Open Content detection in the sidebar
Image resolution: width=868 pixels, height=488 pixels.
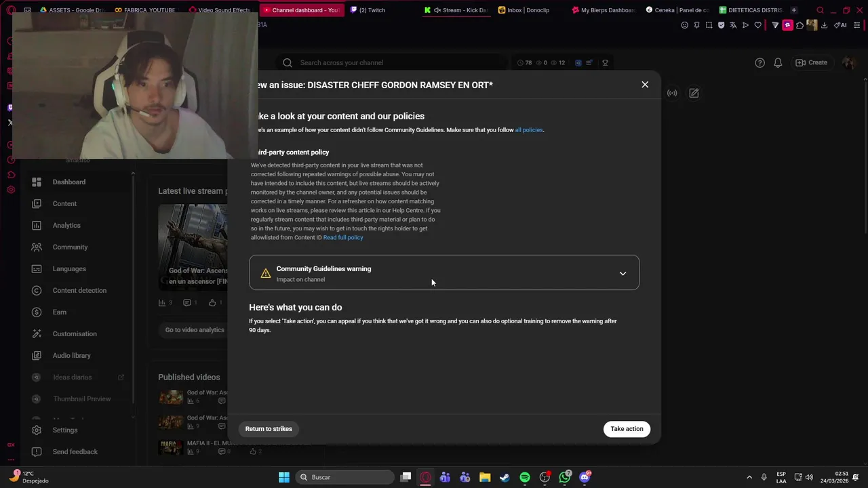point(79,290)
